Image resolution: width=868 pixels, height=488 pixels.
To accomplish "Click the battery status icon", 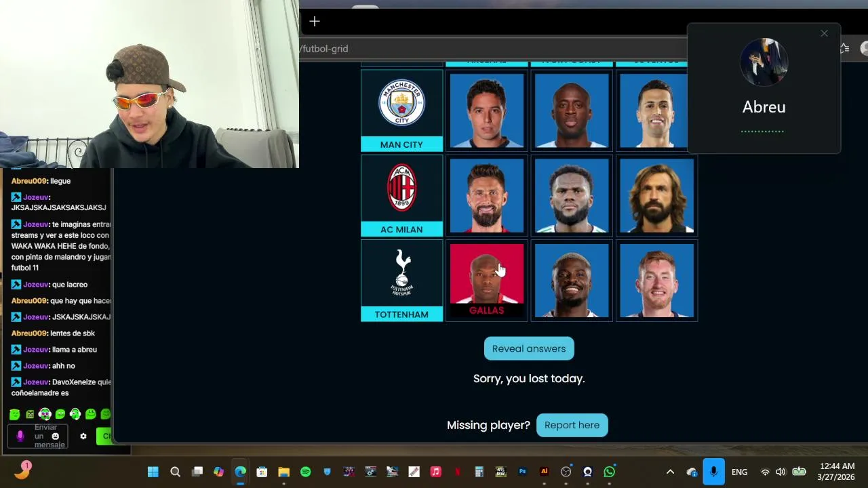I will [800, 472].
